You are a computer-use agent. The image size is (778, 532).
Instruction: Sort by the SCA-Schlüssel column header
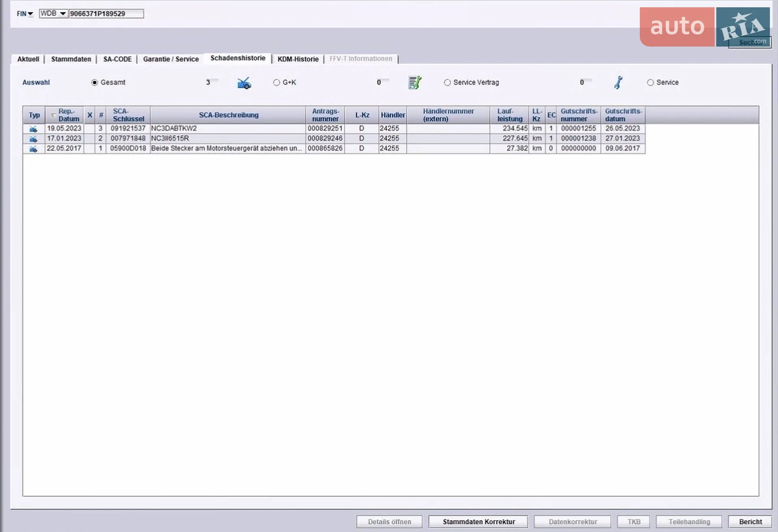(128, 115)
